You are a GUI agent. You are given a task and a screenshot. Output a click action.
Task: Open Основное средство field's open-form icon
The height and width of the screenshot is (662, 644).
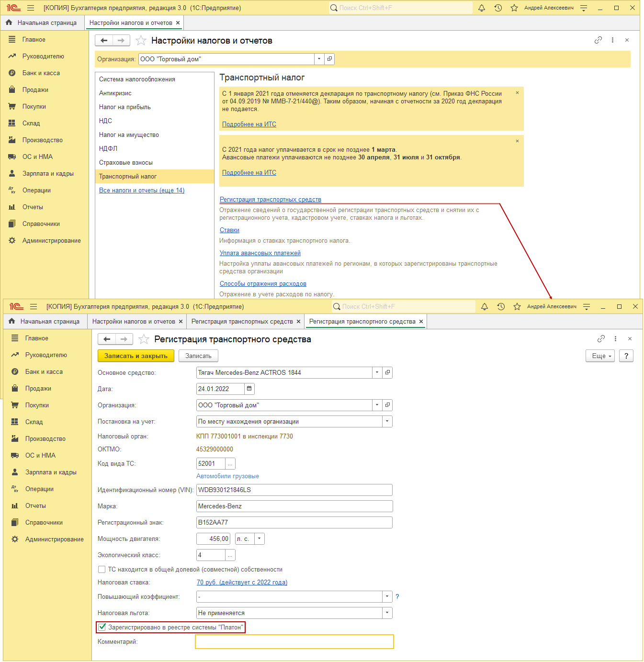(387, 372)
